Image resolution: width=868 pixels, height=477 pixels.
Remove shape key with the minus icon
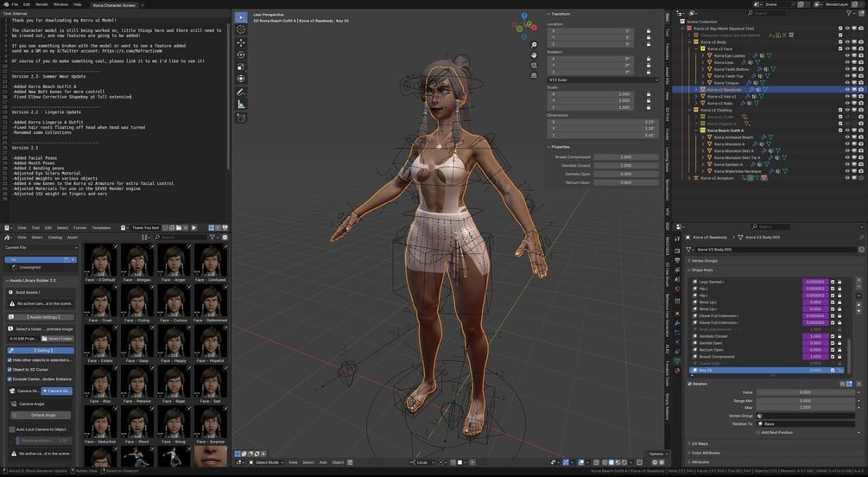859,288
